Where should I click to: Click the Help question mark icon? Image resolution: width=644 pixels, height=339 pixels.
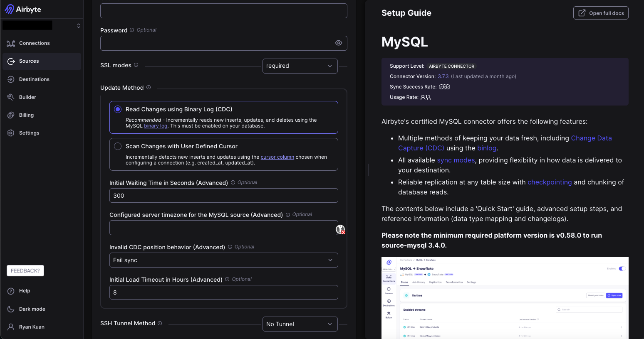[10, 291]
